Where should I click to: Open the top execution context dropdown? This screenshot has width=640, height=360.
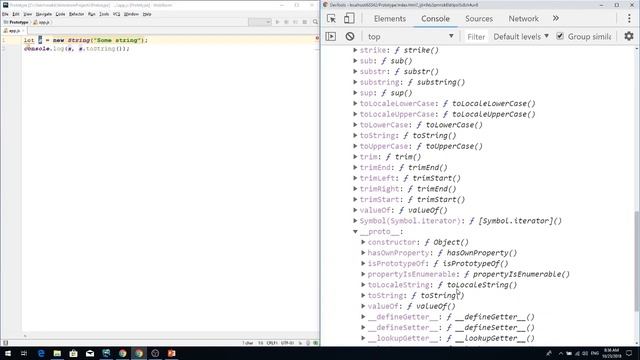tap(411, 37)
